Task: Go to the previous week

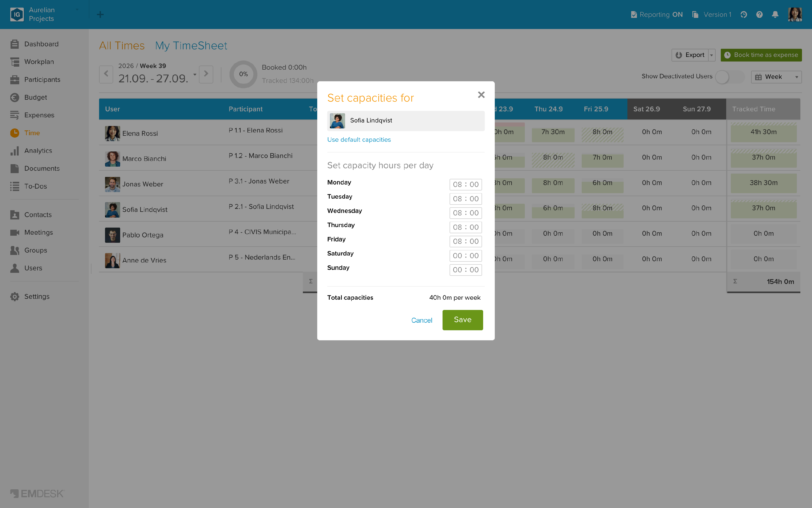Action: coord(106,74)
